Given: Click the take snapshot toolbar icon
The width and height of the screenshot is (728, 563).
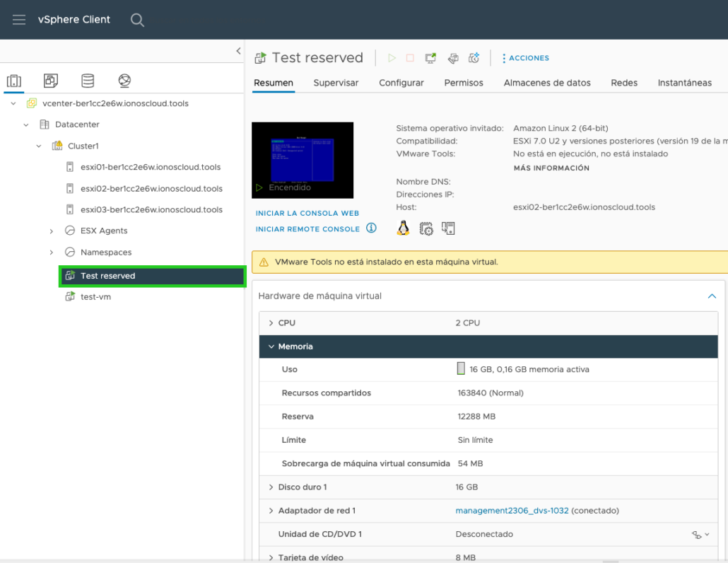Looking at the screenshot, I should click(x=474, y=58).
